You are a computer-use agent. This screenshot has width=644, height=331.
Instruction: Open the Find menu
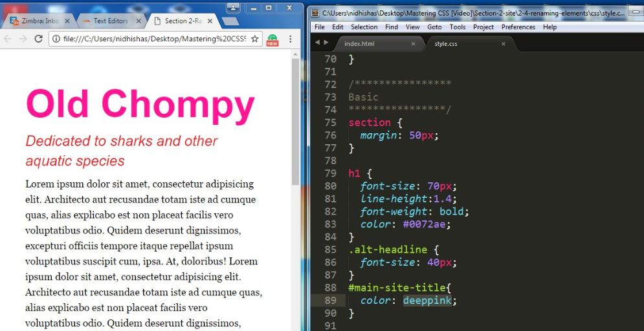[392, 27]
